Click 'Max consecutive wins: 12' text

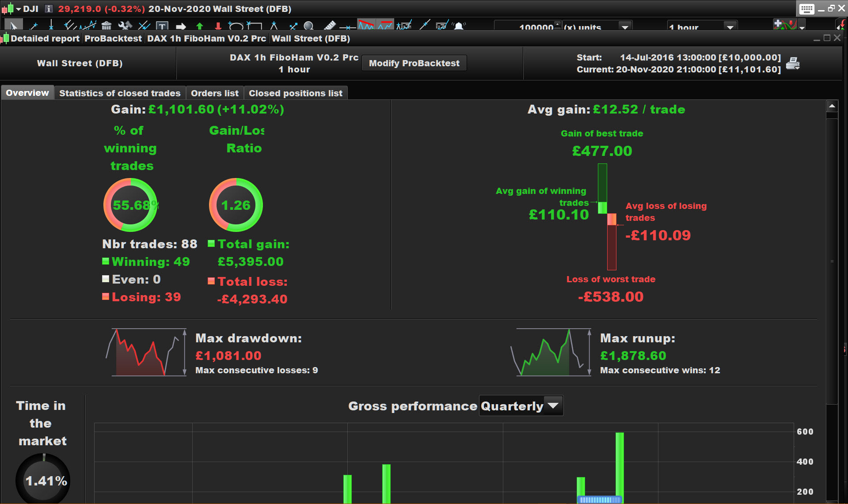660,370
